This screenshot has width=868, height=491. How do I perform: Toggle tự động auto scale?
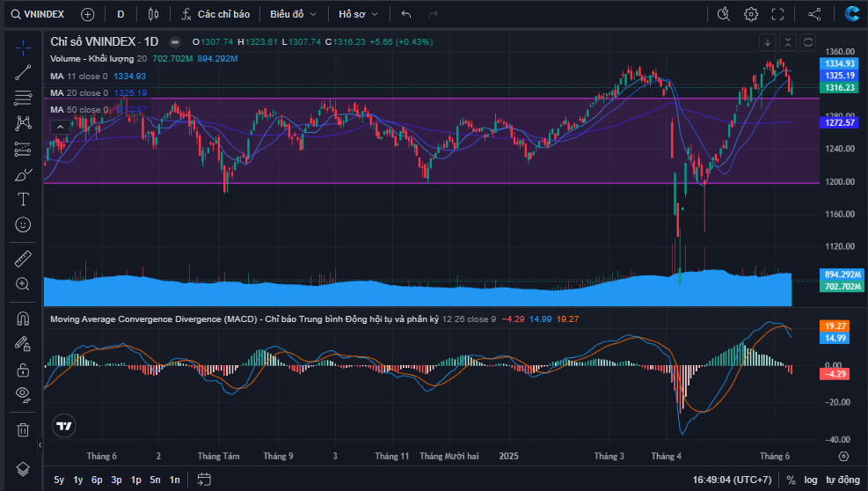(842, 480)
